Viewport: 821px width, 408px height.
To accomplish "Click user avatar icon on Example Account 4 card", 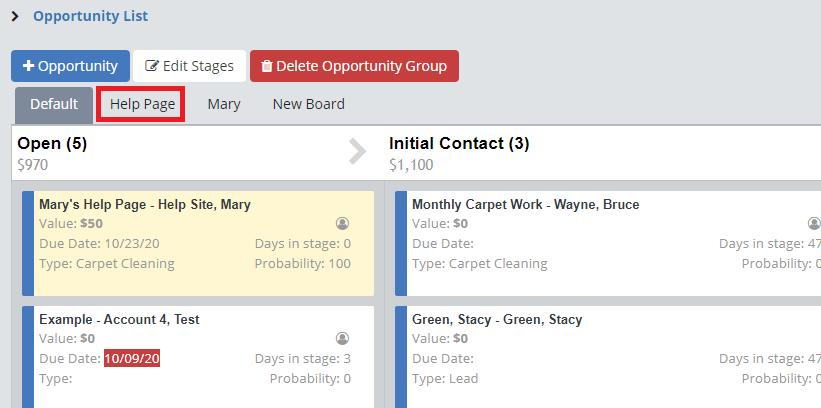I will click(x=342, y=339).
